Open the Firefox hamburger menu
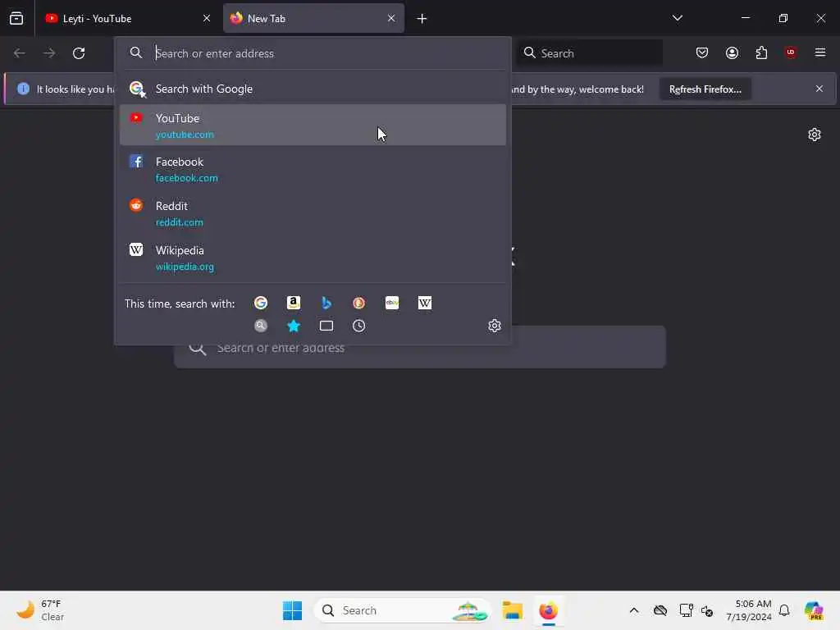Viewport: 840px width, 630px height. 820,52
